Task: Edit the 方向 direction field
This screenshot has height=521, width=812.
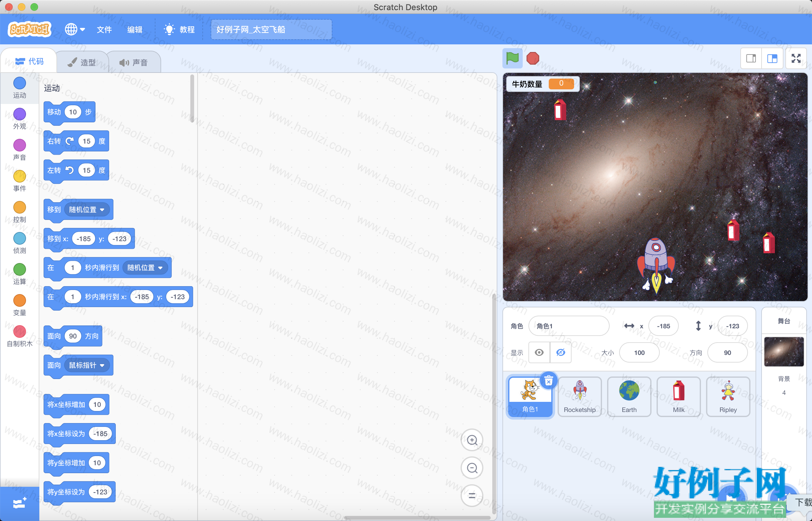Action: (727, 352)
